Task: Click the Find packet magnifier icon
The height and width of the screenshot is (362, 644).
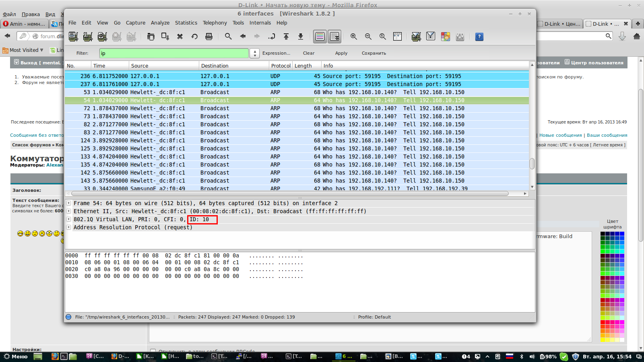Action: (x=228, y=37)
